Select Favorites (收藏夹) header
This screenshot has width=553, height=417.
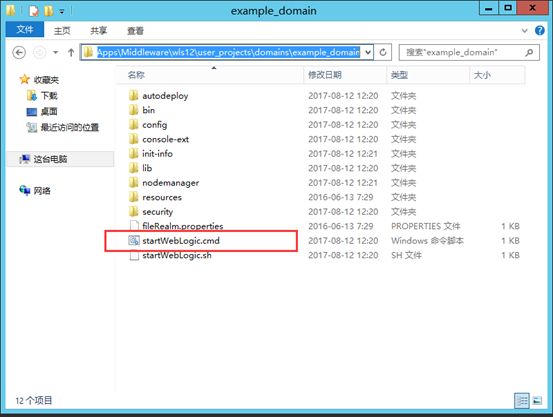coord(39,80)
